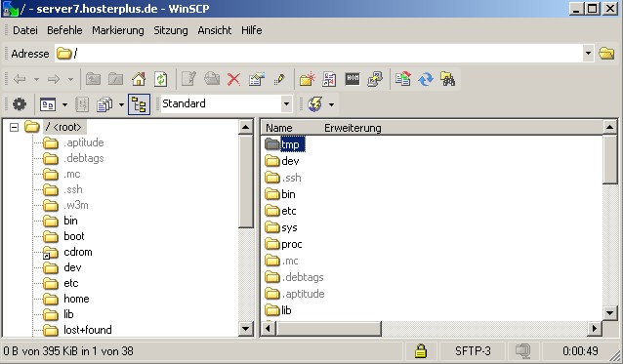Click the New session lightning globe icon
Screen dimensions: 623x364
pos(315,104)
